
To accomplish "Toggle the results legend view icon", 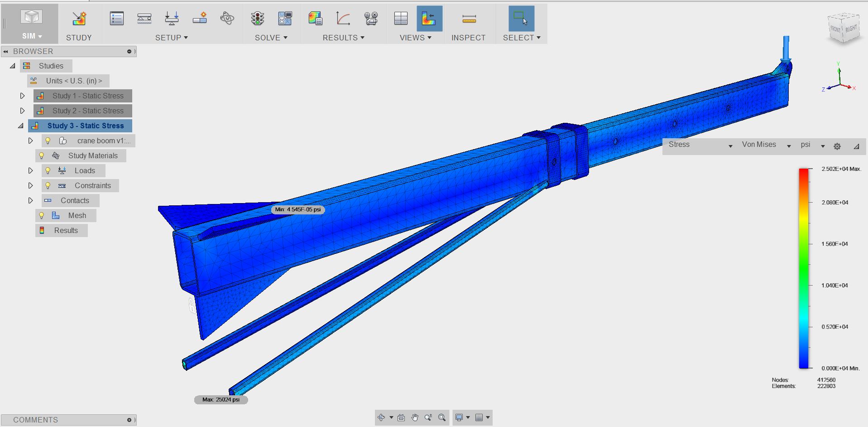I will click(x=429, y=19).
